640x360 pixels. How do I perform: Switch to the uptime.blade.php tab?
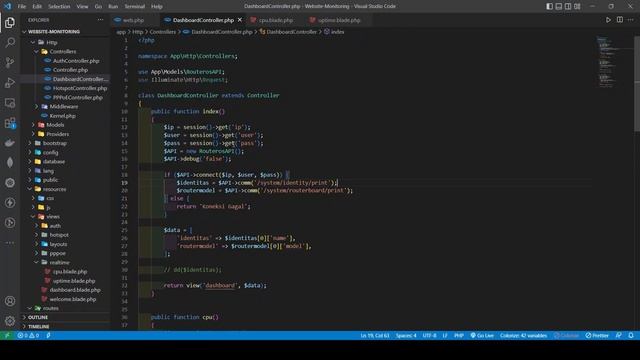click(339, 20)
